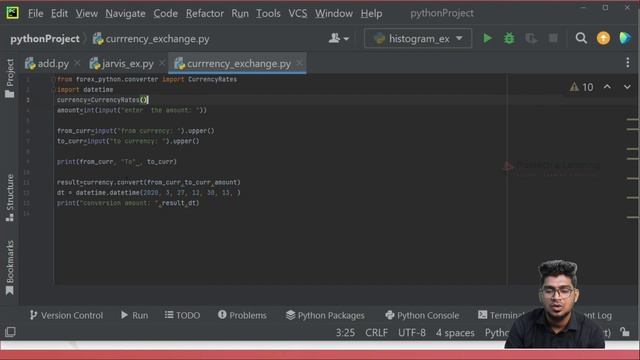Click the PyCharm logo icon
Viewport: 640px width, 360px height.
[x=12, y=13]
